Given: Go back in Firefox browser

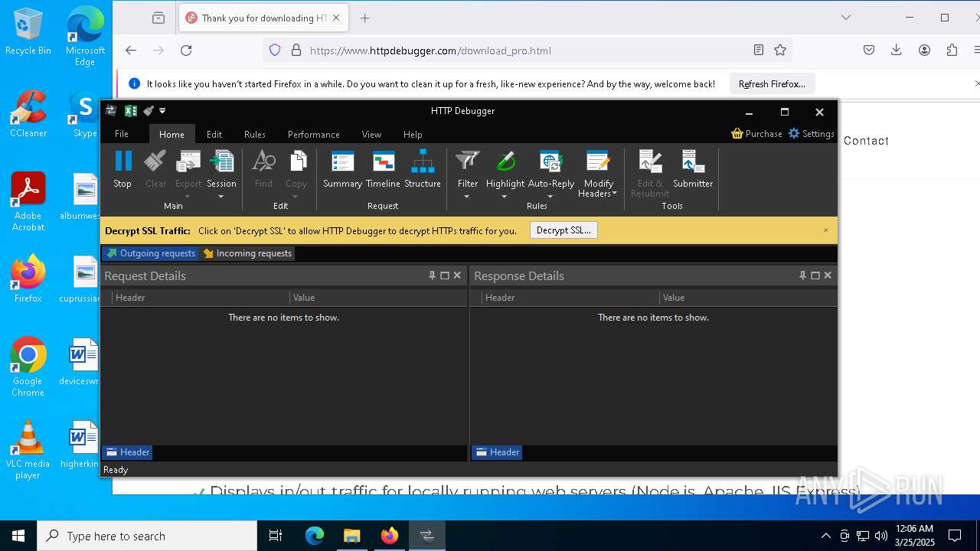Looking at the screenshot, I should pyautogui.click(x=131, y=51).
